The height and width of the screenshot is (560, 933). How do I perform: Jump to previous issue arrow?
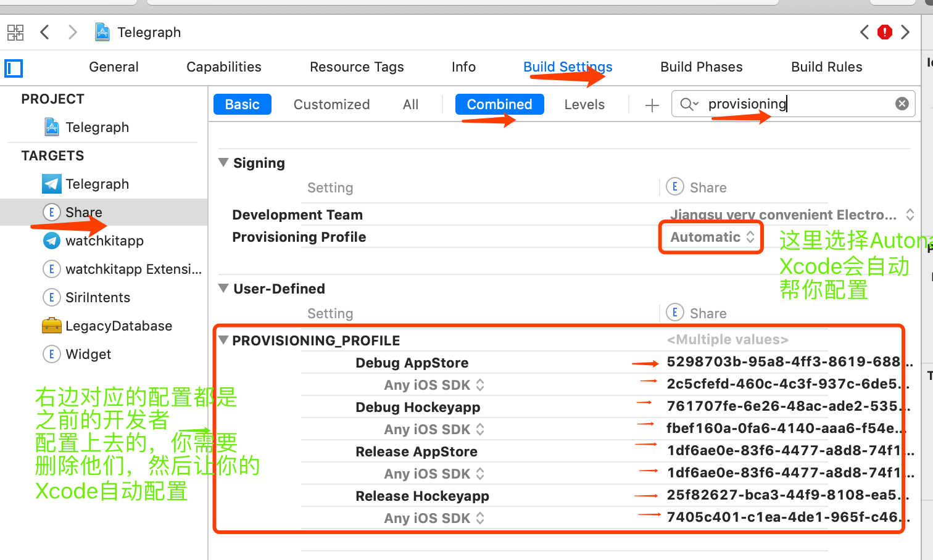tap(865, 32)
